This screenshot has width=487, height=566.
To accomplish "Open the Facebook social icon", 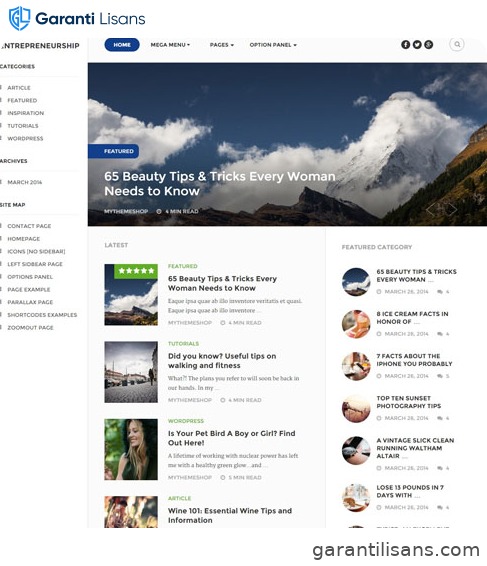I will pos(405,44).
